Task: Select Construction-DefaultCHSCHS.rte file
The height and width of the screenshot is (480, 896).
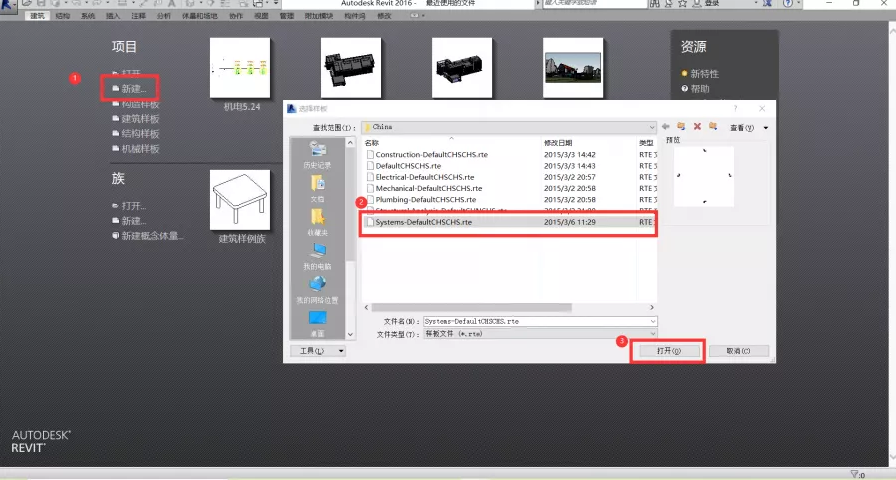Action: [431, 154]
